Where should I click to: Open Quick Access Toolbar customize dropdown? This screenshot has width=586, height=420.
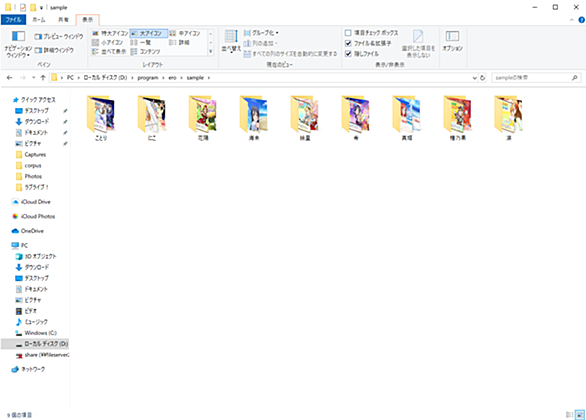click(41, 7)
